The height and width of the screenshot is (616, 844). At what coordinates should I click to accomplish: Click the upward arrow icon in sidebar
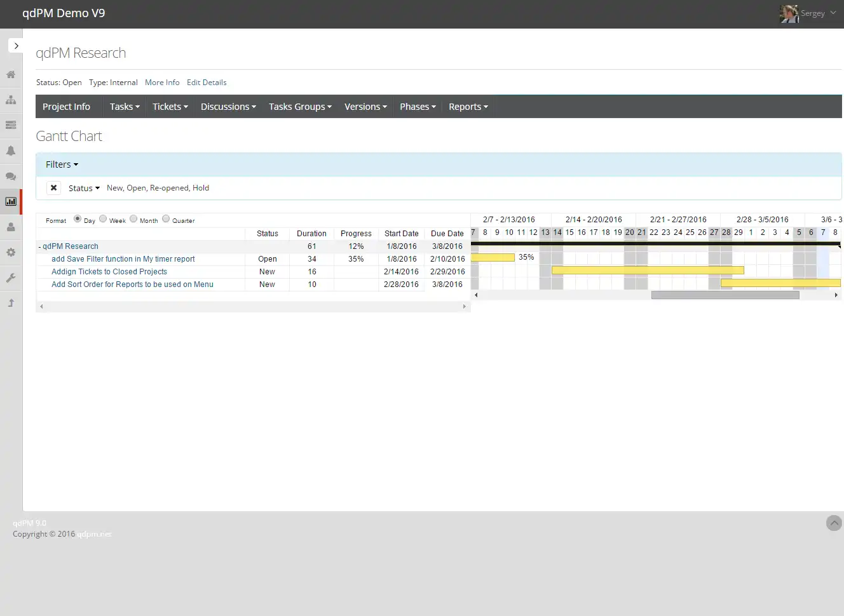click(x=11, y=303)
